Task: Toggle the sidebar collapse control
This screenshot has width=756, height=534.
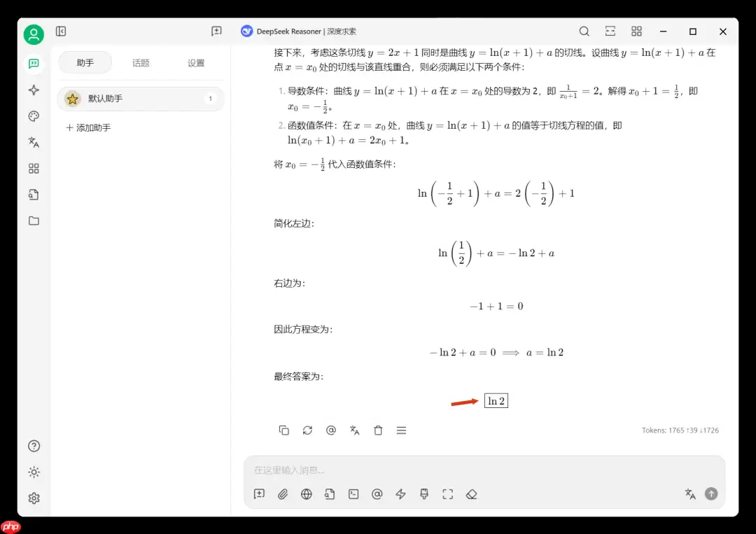Action: point(61,31)
